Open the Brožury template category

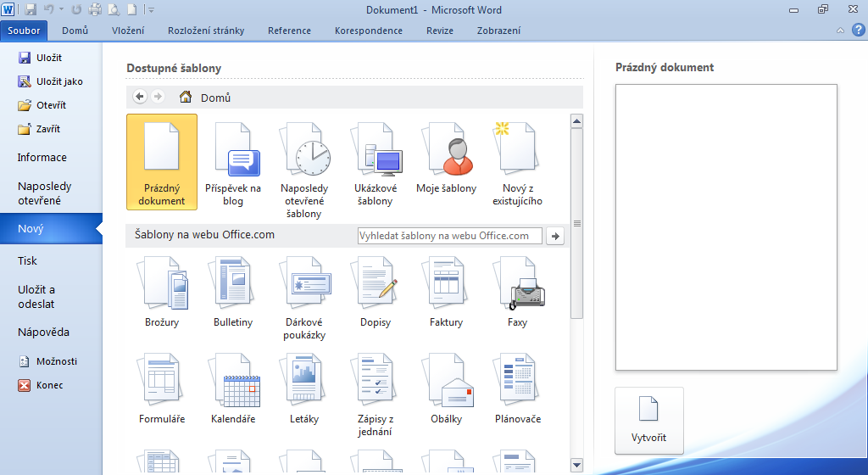tap(162, 292)
